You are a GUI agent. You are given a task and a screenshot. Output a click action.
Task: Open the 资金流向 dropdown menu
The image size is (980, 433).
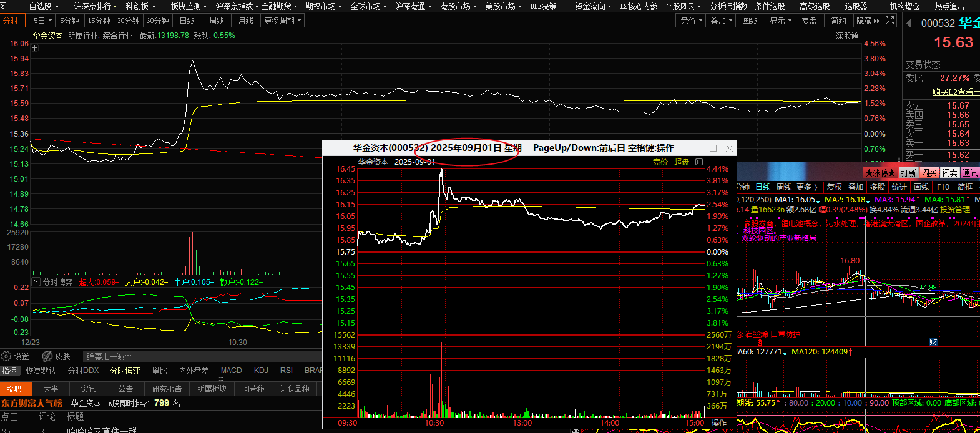[x=594, y=6]
